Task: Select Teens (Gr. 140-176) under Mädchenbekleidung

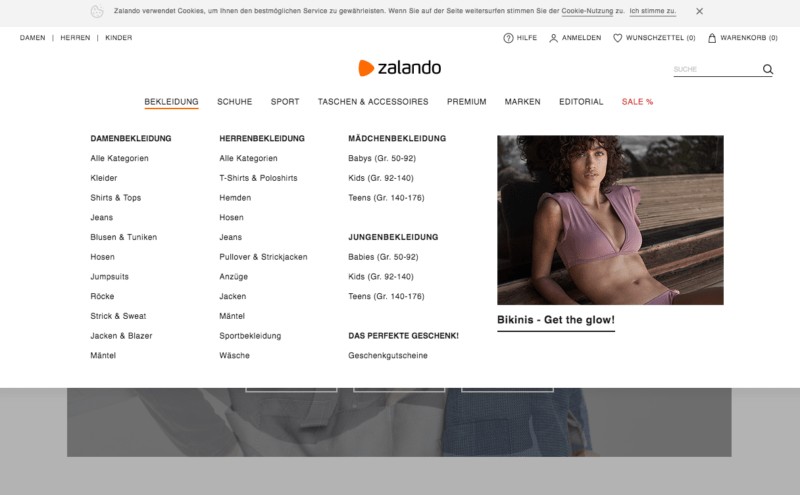Action: 386,198
